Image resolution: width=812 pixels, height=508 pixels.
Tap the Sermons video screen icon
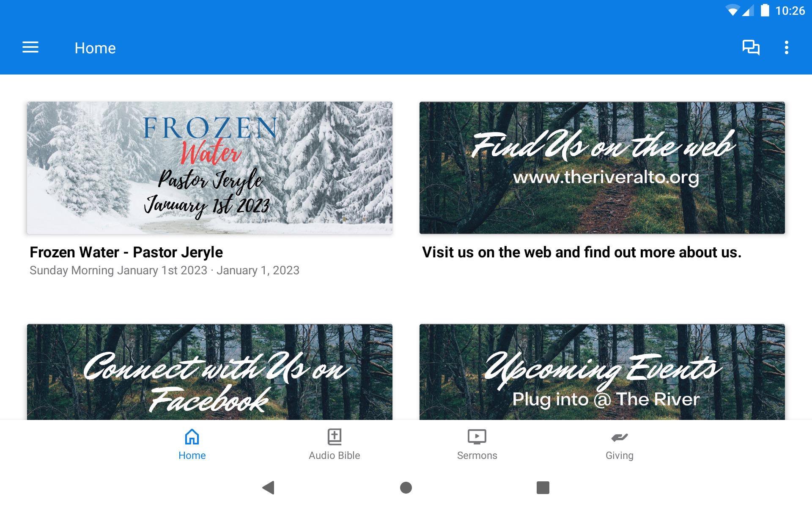[477, 437]
